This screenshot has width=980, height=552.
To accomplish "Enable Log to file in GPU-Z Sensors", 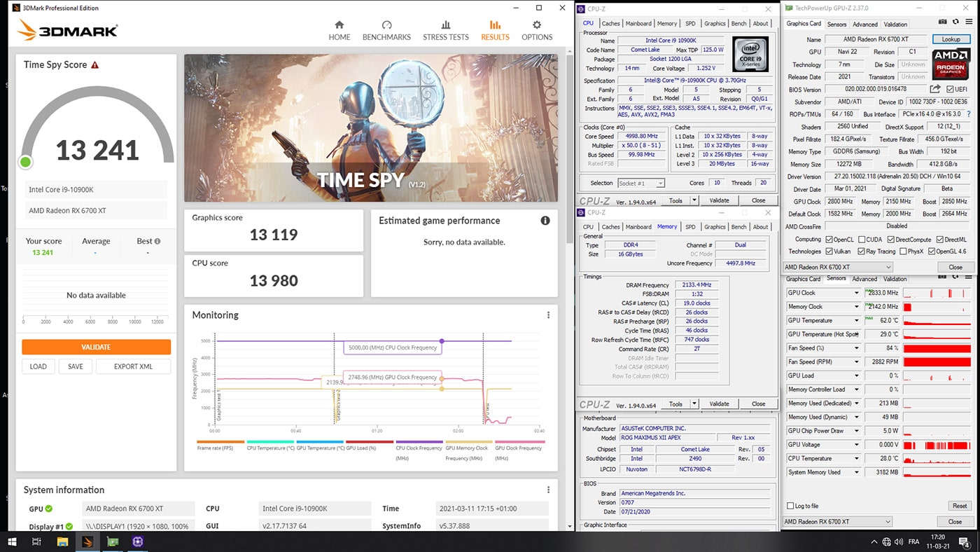I will coord(791,506).
